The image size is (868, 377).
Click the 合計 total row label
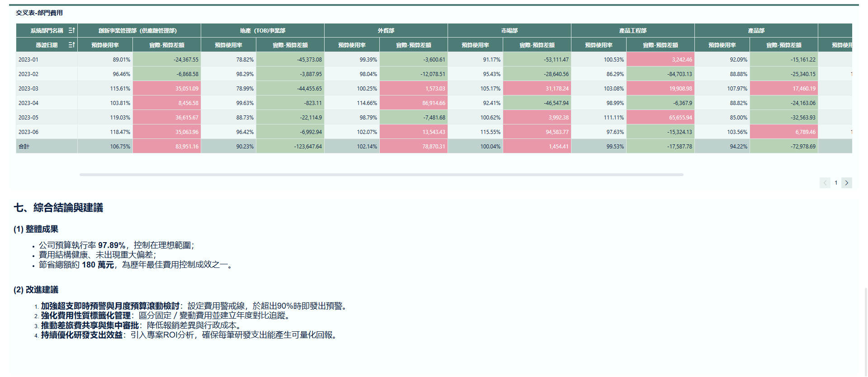tap(24, 147)
